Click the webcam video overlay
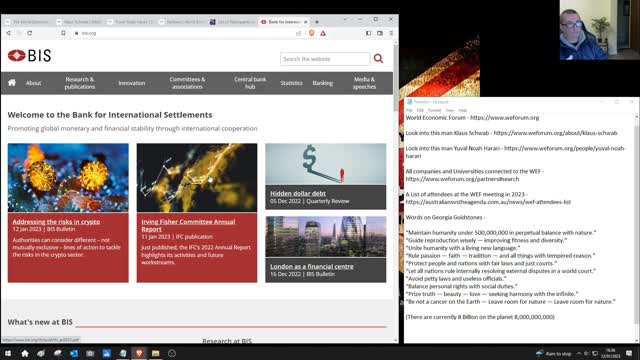The height and width of the screenshot is (360, 640). click(600, 30)
